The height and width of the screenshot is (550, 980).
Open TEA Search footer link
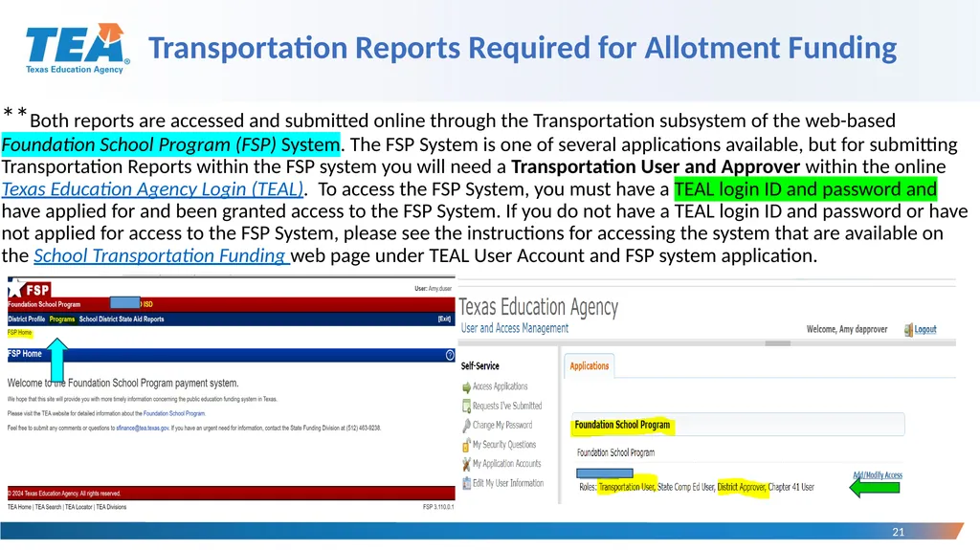48,507
